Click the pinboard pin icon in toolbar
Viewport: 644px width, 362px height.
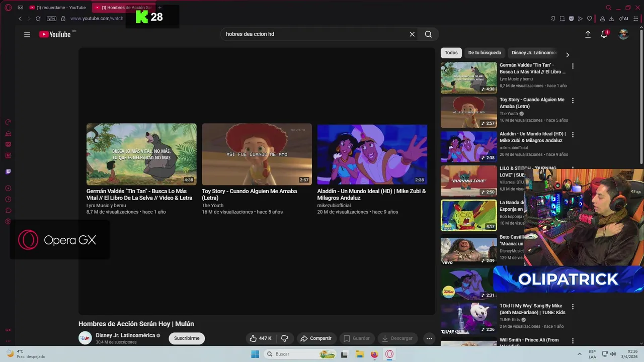tap(553, 19)
